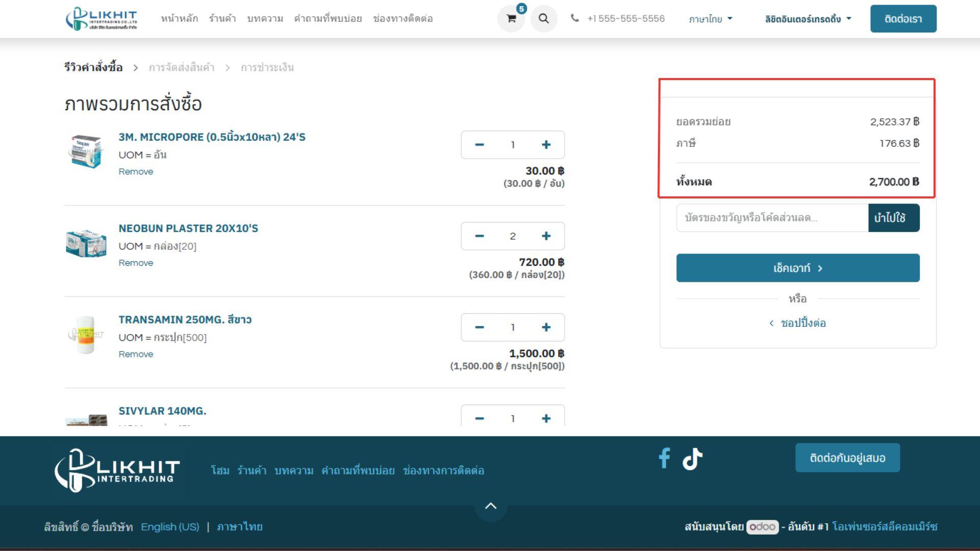Decrease quantity of 3M Micropore
The width and height of the screenshot is (980, 551).
479,145
